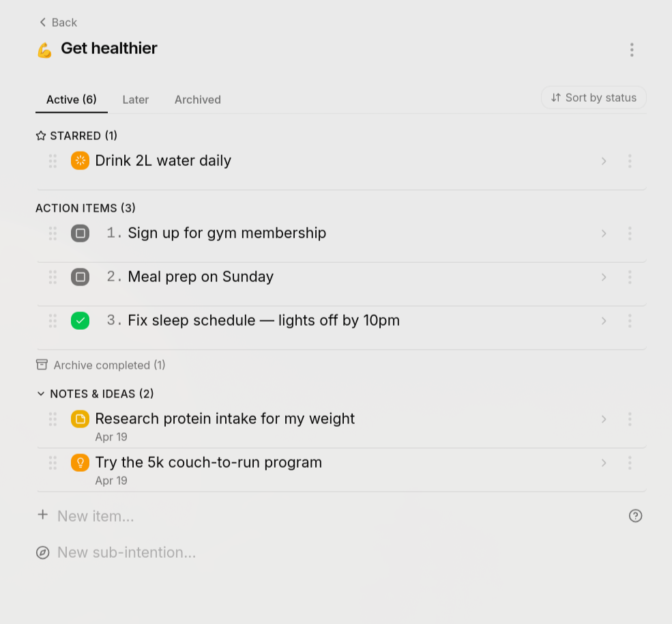Uncheck the completed Fix sleep schedule item
This screenshot has width=672, height=624.
pyautogui.click(x=80, y=321)
